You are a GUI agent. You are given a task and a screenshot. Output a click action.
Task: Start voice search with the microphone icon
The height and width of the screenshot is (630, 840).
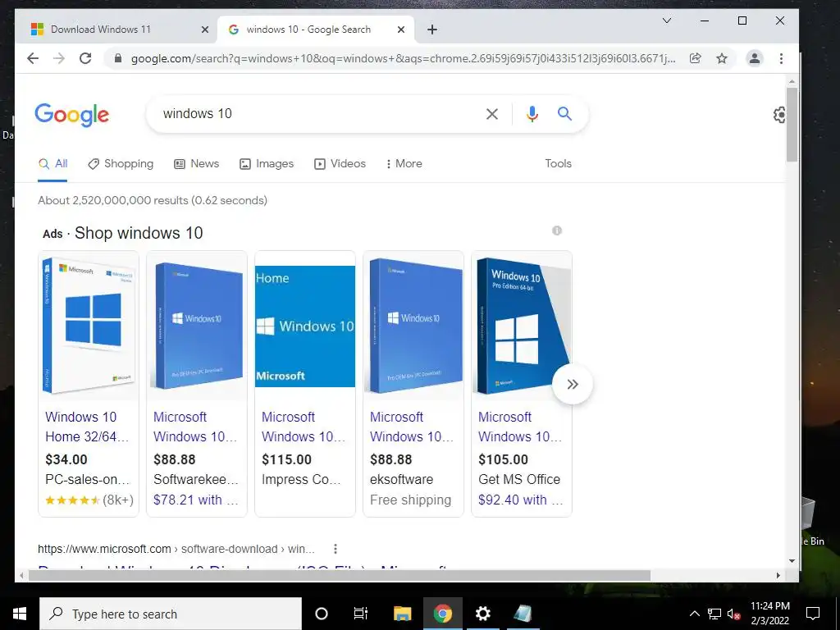532,113
